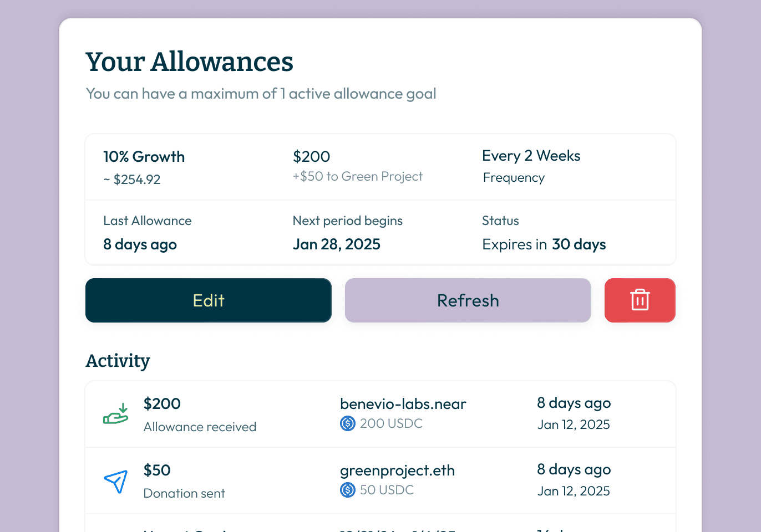Select the $50 Donation sent activity row
761x532 pixels.
[x=380, y=480]
